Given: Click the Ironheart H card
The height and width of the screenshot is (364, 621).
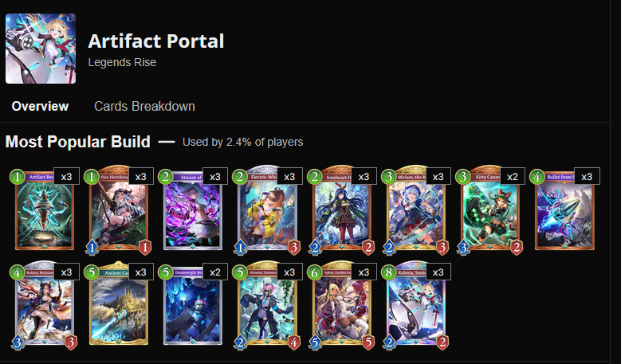Looking at the screenshot, I should click(342, 211).
